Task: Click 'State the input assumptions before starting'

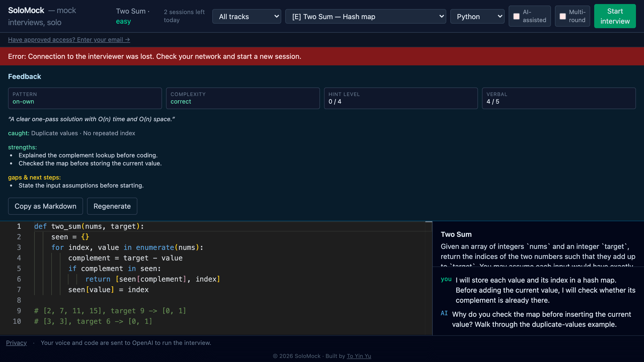Action: pyautogui.click(x=81, y=186)
